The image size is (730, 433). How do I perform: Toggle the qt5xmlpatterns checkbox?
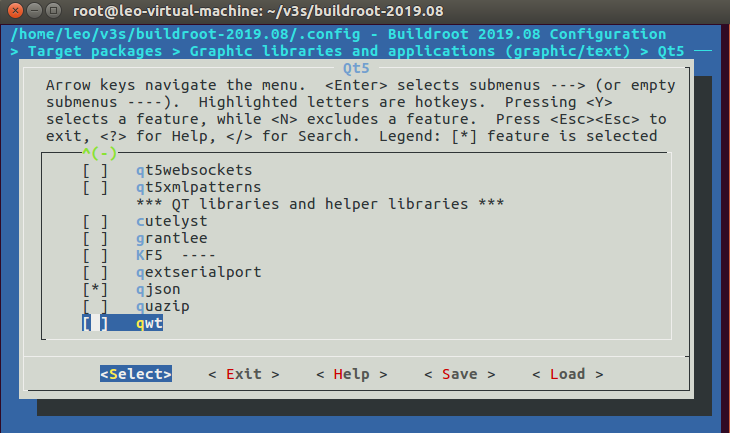tap(95, 188)
